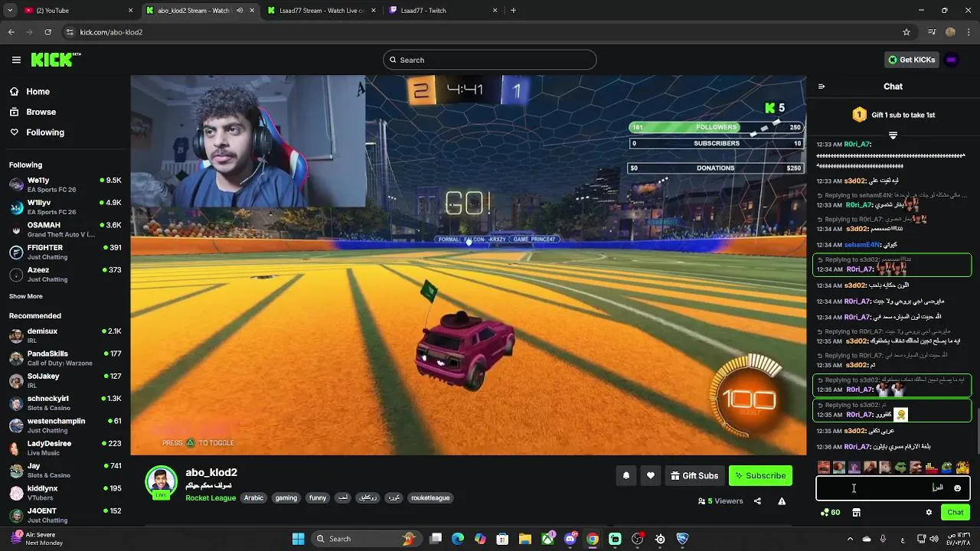The width and height of the screenshot is (980, 551).
Task: Click the Gift 1 sub rank badge
Action: 859,115
